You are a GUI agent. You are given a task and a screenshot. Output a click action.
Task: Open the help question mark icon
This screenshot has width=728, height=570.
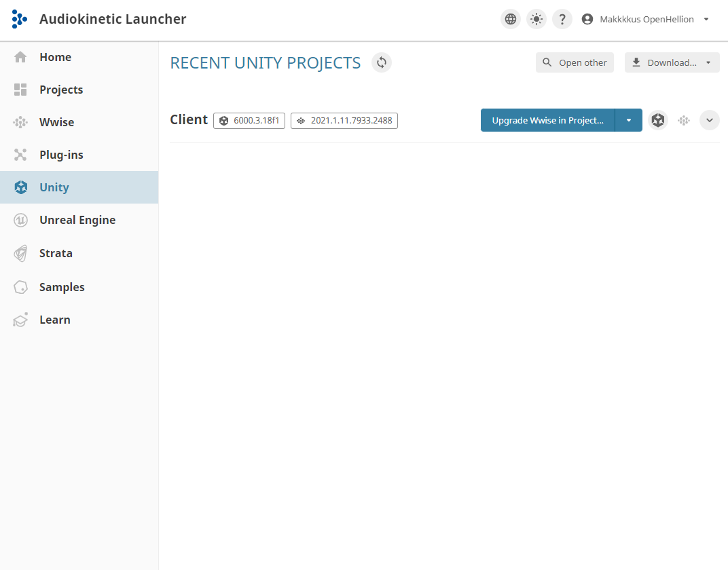tap(562, 19)
